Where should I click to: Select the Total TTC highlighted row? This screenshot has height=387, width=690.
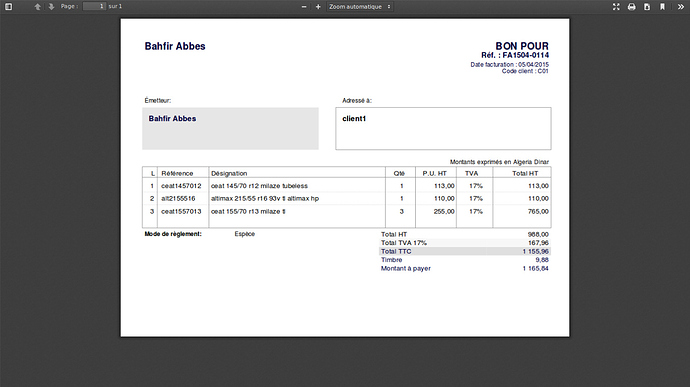click(x=465, y=251)
